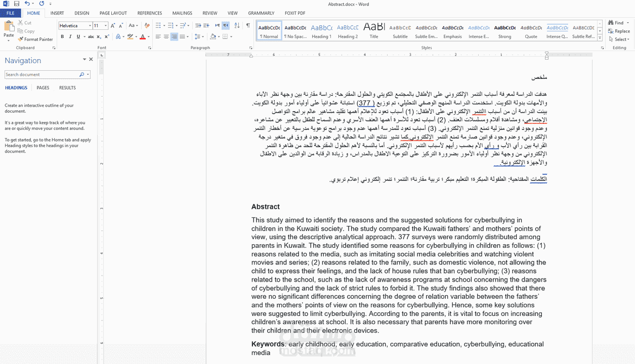
Task: Toggle Strikethrough formatting
Action: coord(91,36)
